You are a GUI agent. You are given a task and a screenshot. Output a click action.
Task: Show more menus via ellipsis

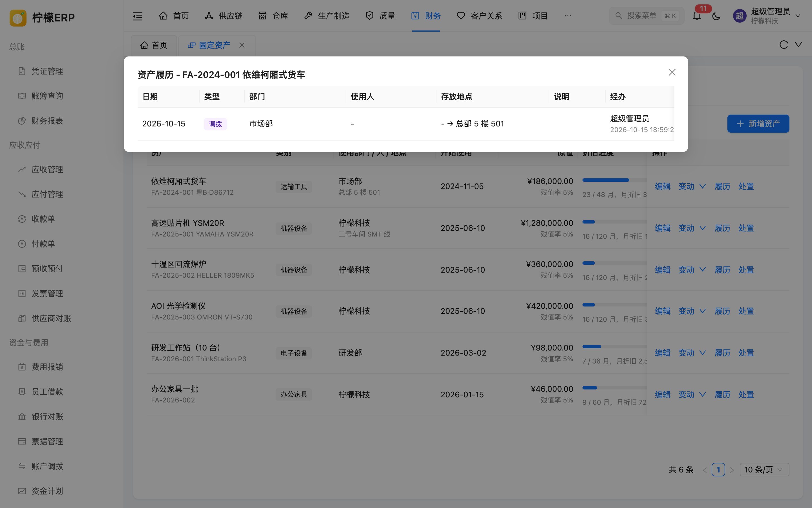click(568, 16)
